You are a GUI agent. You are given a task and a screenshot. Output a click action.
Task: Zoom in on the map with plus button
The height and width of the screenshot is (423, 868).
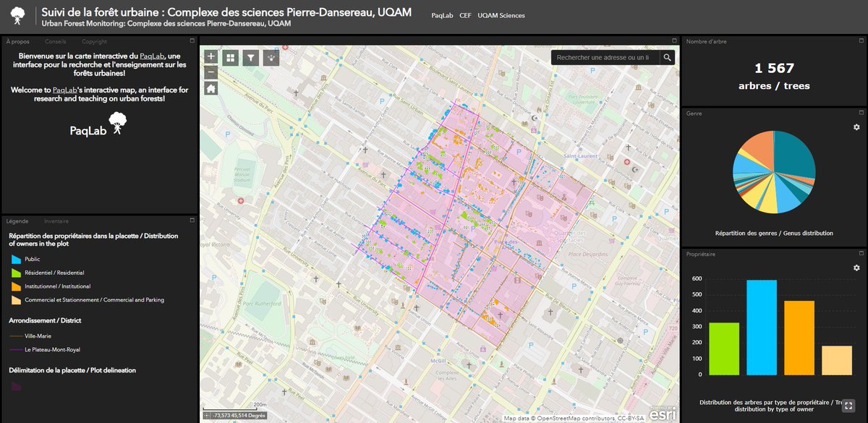[x=210, y=58]
